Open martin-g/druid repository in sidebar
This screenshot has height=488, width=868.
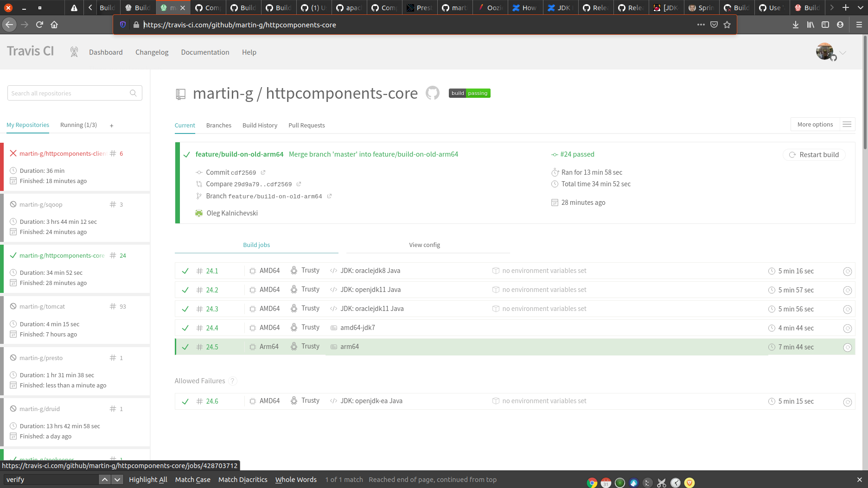(39, 409)
